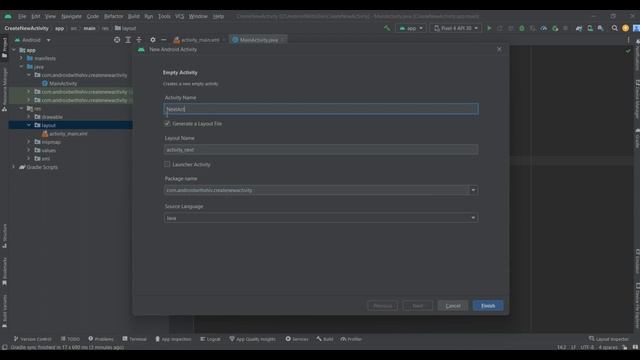Open the Pixel 4 API 30 device dropdown
Screen dimensions: 640x360
coord(456,28)
